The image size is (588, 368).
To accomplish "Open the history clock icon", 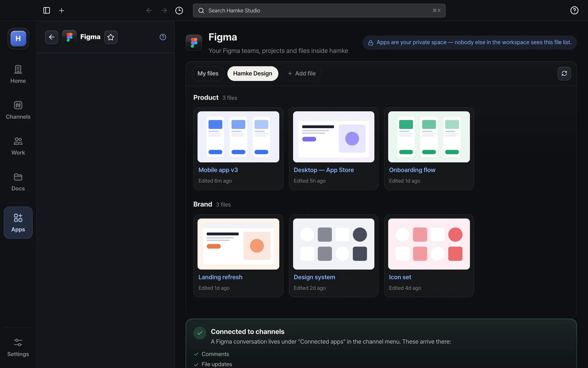I will click(179, 10).
